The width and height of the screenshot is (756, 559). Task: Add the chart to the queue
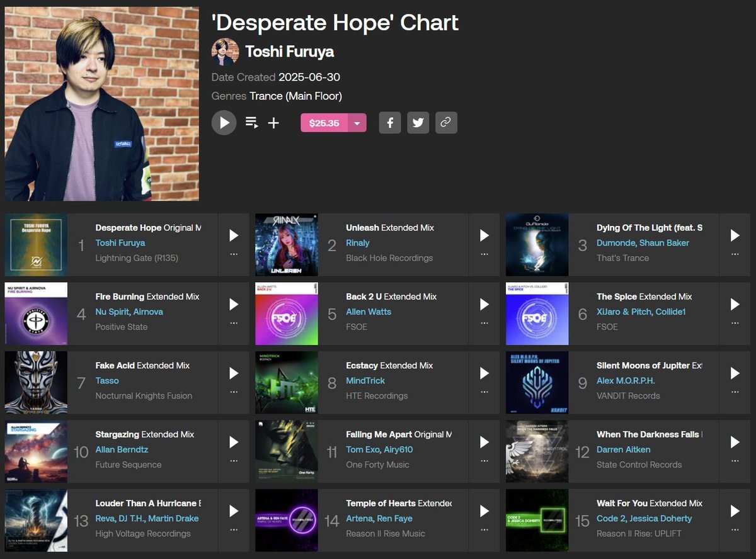pos(251,123)
